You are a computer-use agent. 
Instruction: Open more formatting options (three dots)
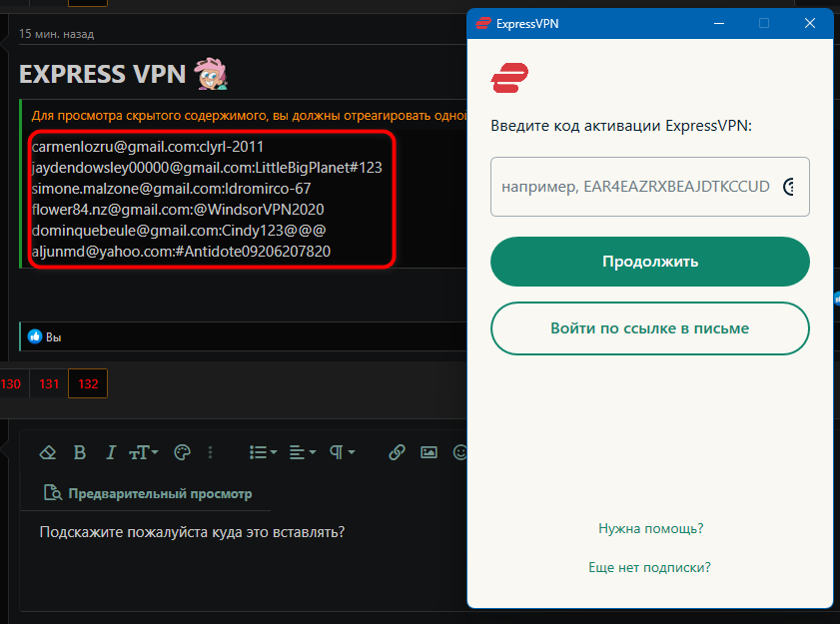click(210, 452)
